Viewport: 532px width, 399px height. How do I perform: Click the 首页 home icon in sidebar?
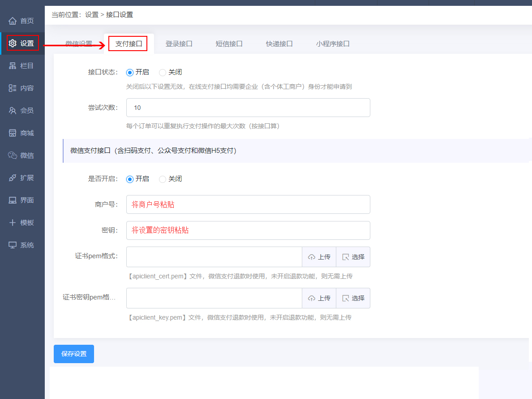[13, 21]
